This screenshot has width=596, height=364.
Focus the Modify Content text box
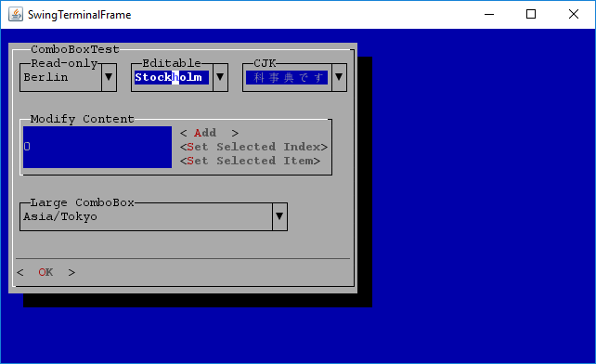(97, 147)
